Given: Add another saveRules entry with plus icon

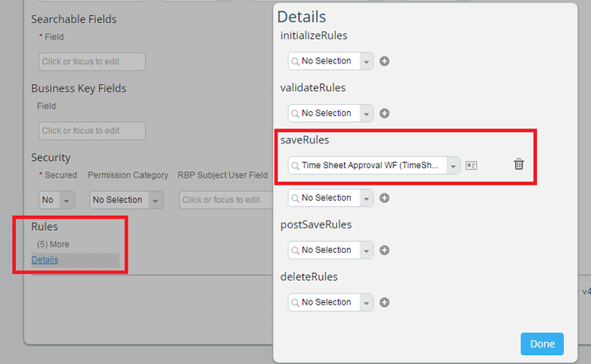Looking at the screenshot, I should pyautogui.click(x=385, y=198).
